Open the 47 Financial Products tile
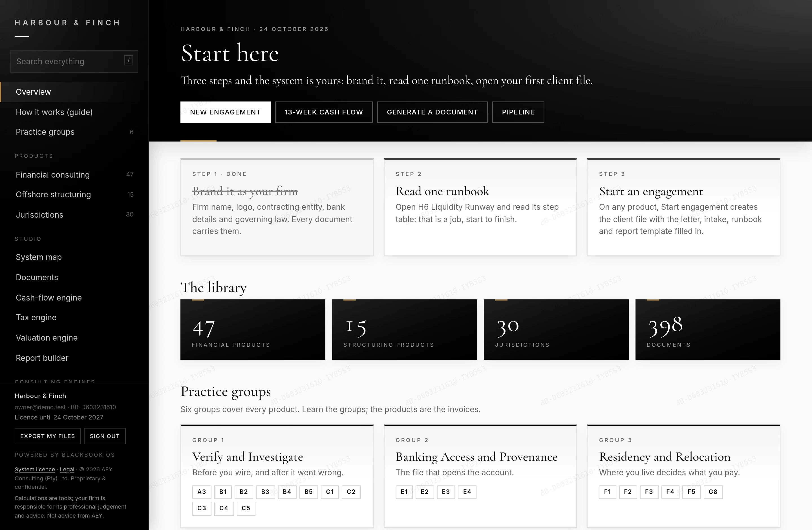The width and height of the screenshot is (812, 530). [253, 330]
